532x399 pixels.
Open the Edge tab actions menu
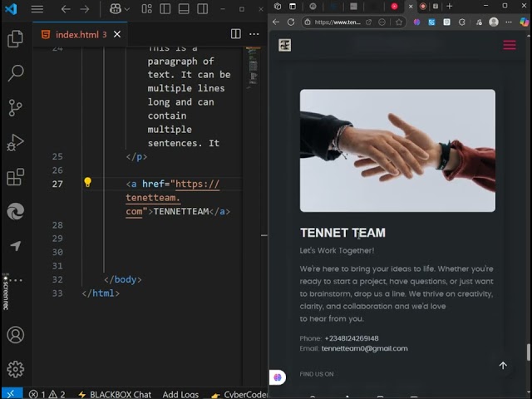[x=293, y=6]
